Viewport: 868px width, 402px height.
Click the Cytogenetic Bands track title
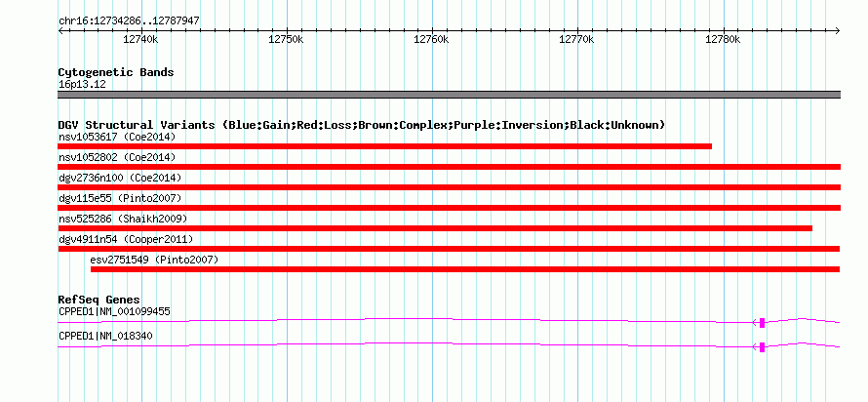point(116,72)
